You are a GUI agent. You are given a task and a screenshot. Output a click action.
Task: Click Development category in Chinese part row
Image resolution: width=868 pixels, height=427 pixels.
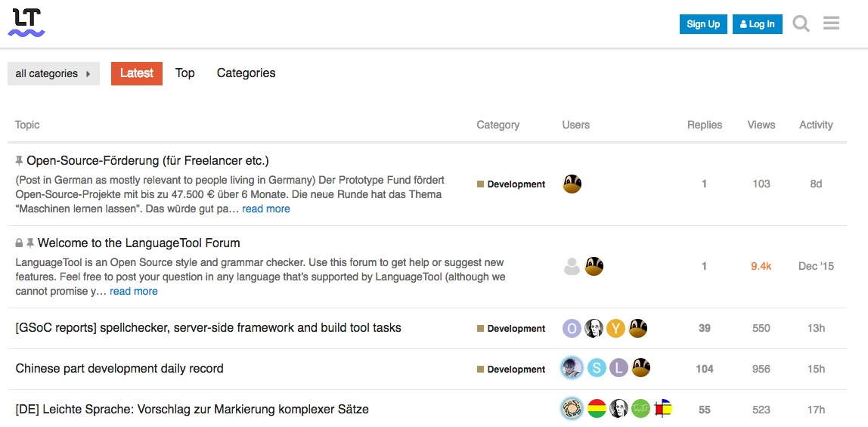click(511, 370)
